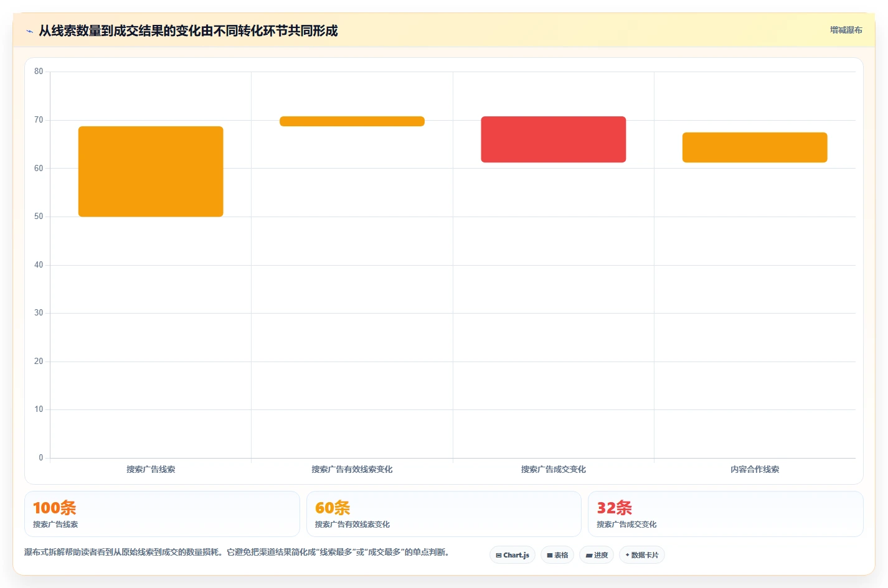Screen dimensions: 888x588
Task: Click the 进度 tag chip
Action: coord(597,555)
